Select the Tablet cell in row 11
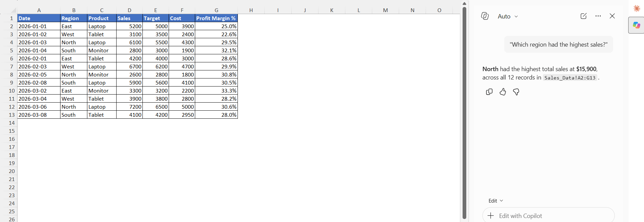 (102, 99)
